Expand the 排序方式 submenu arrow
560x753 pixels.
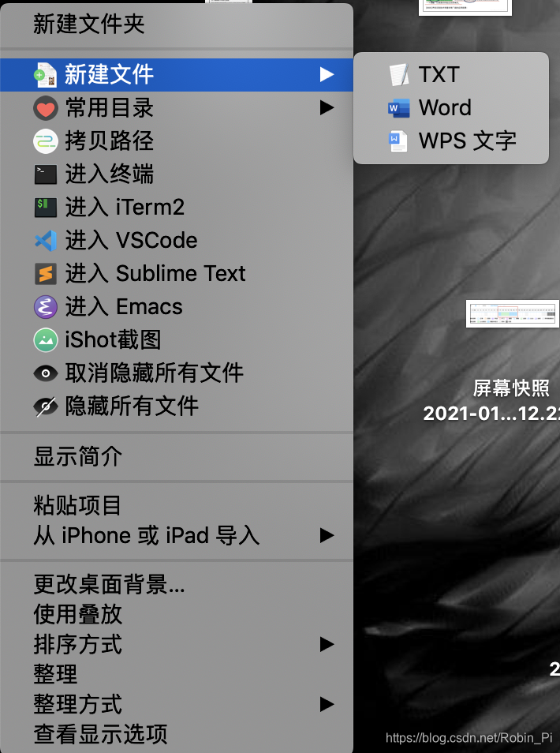(x=327, y=644)
